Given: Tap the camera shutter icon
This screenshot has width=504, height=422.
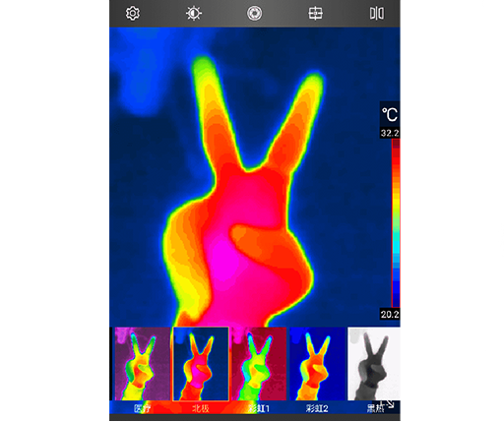Looking at the screenshot, I should pyautogui.click(x=255, y=14).
